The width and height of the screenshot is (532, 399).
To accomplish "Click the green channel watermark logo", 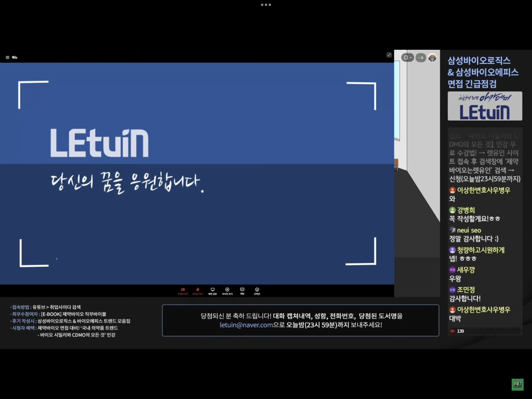I will [517, 385].
